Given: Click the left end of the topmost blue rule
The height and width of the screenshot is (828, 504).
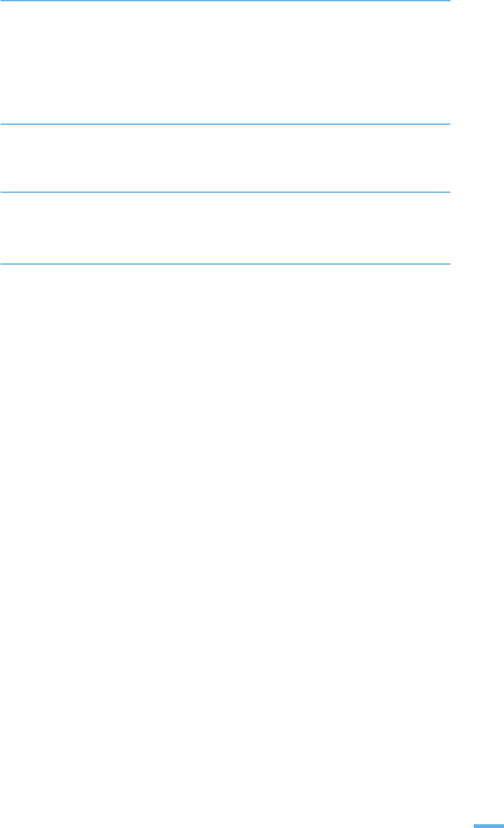Looking at the screenshot, I should click(3, 1).
